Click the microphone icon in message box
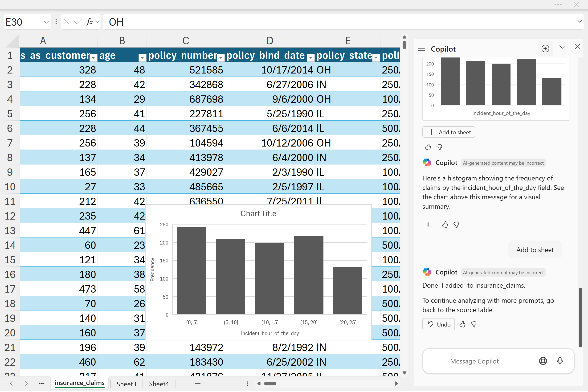This screenshot has width=588, height=392. (560, 361)
